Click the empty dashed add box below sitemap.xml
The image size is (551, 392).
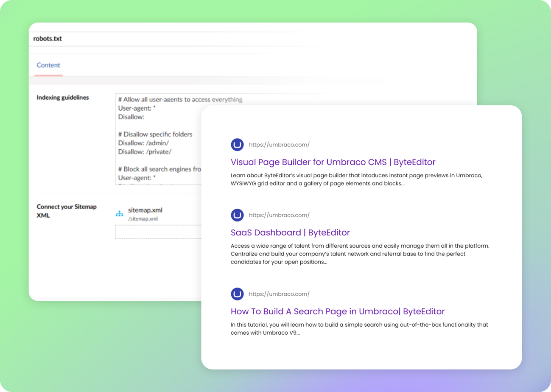pyautogui.click(x=158, y=232)
